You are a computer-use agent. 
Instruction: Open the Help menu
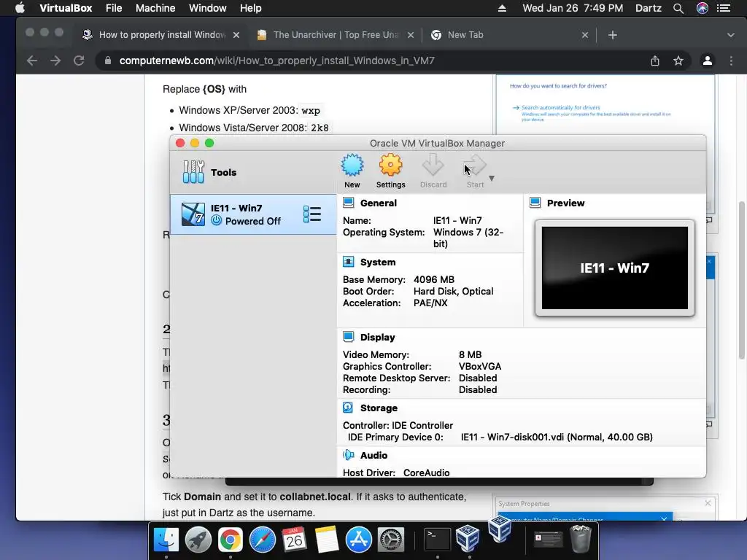tap(251, 8)
